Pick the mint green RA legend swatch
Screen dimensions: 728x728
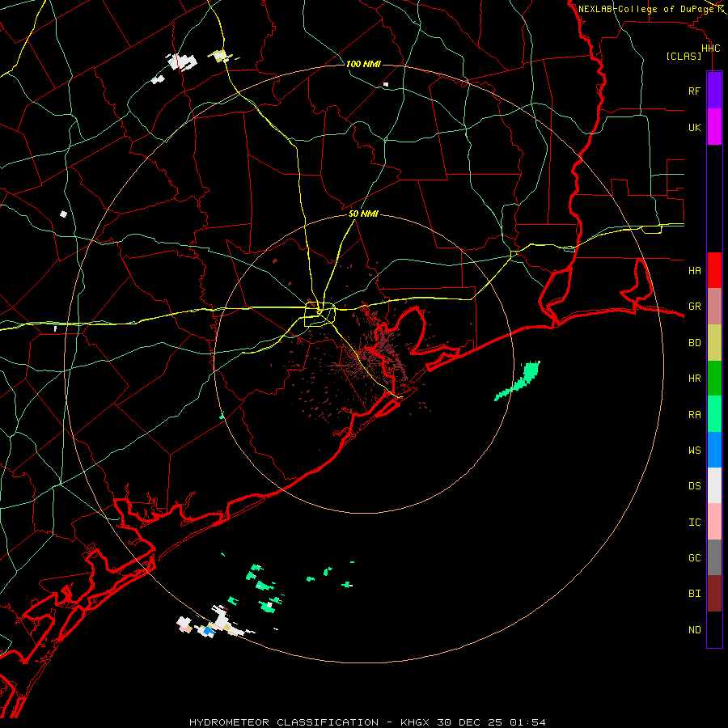714,414
